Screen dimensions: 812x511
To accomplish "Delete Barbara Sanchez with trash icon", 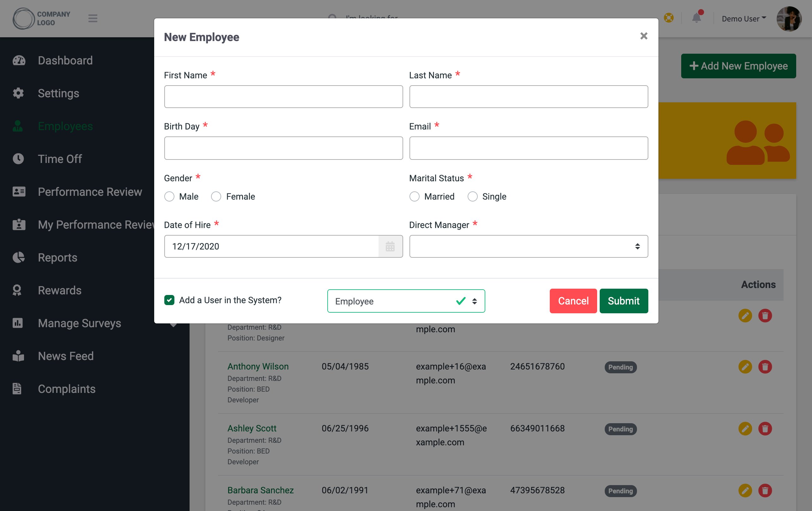I will click(765, 491).
